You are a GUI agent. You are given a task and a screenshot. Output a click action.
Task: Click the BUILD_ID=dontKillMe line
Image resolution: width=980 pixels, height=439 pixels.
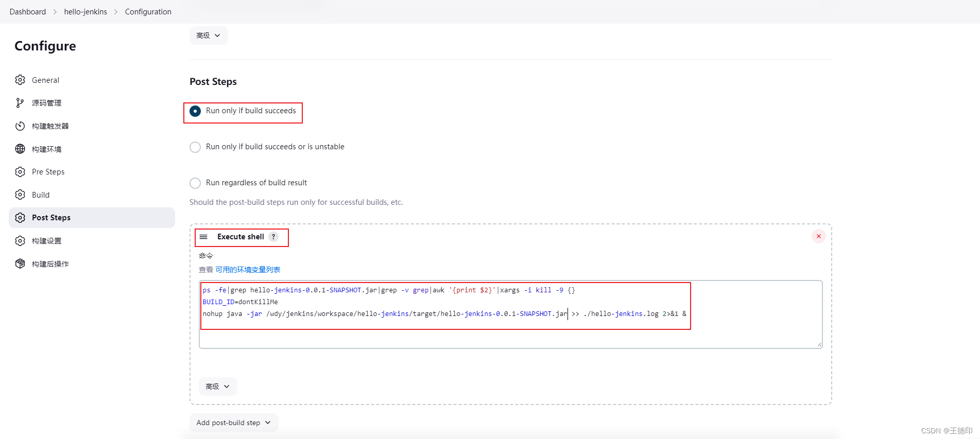(x=240, y=302)
